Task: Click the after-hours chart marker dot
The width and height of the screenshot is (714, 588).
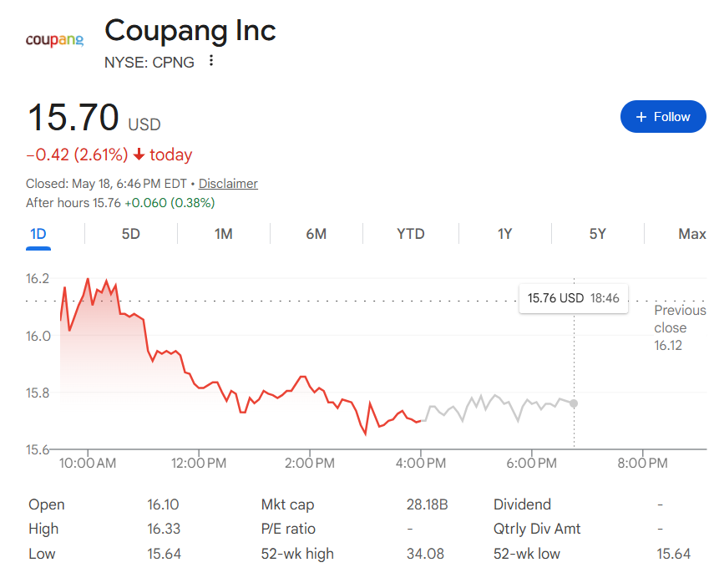Action: point(574,403)
